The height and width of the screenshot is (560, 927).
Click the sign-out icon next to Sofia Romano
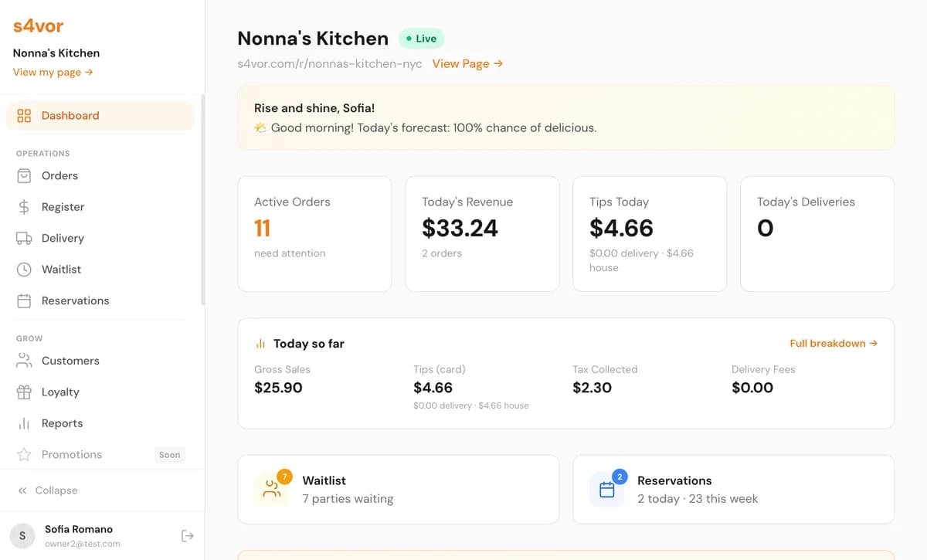click(x=187, y=535)
